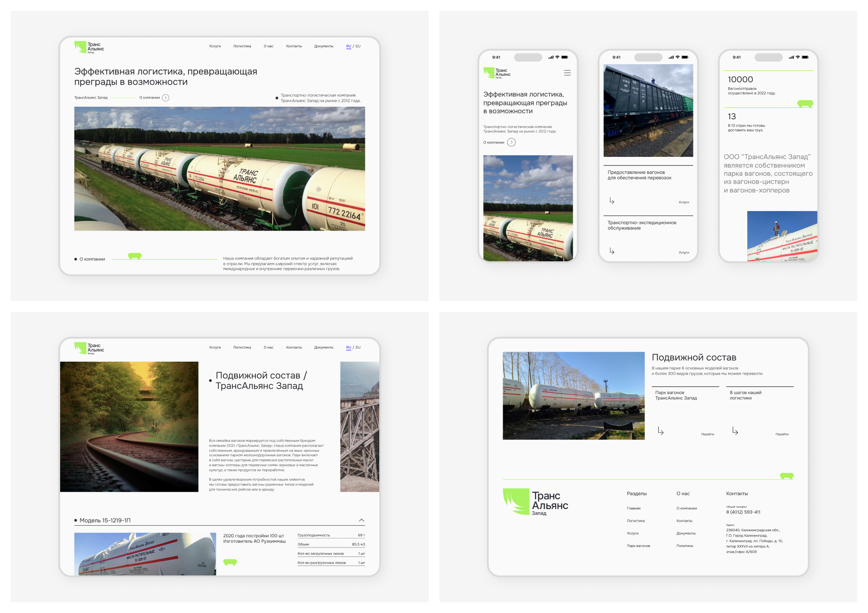868x613 pixels.
Task: Click the large ТрансАльянс Запад footer logo
Action: 536,502
